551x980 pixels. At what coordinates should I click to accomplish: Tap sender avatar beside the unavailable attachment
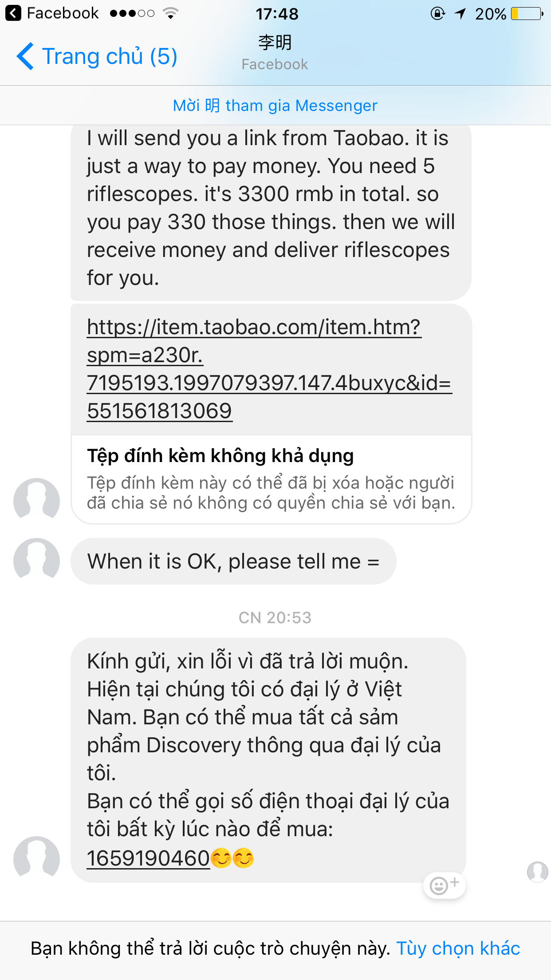[36, 501]
